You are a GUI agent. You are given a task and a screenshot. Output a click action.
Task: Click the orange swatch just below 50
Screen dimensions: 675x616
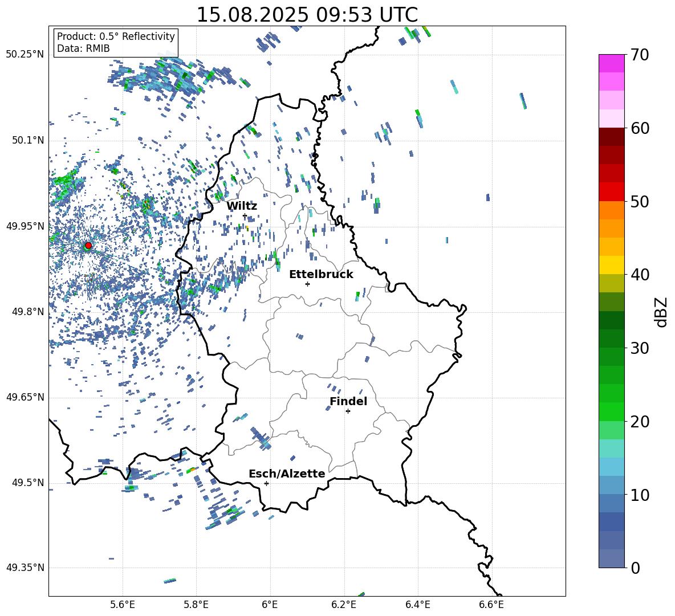coord(611,210)
